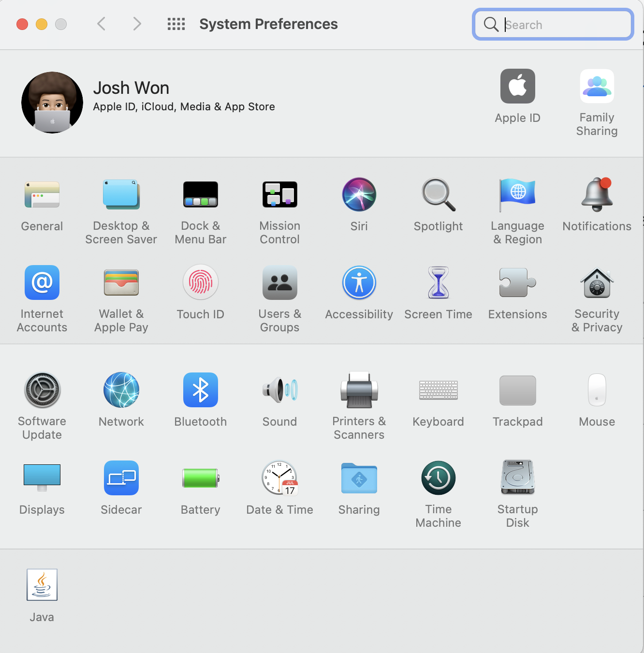This screenshot has height=653, width=644.
Task: Open Mouse preferences
Action: click(x=597, y=390)
